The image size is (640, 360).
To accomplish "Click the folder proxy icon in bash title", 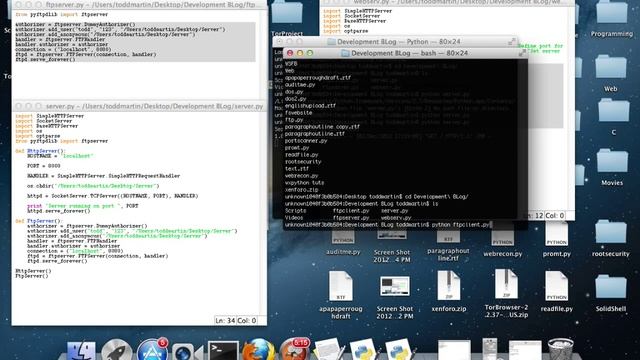I will coord(345,53).
